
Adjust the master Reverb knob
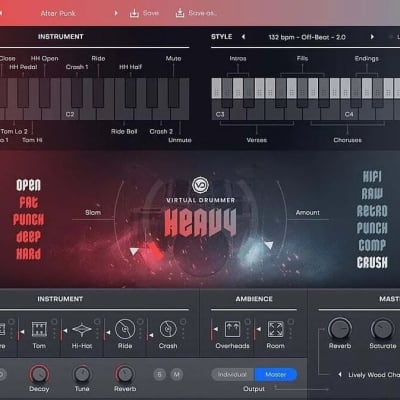(x=340, y=329)
